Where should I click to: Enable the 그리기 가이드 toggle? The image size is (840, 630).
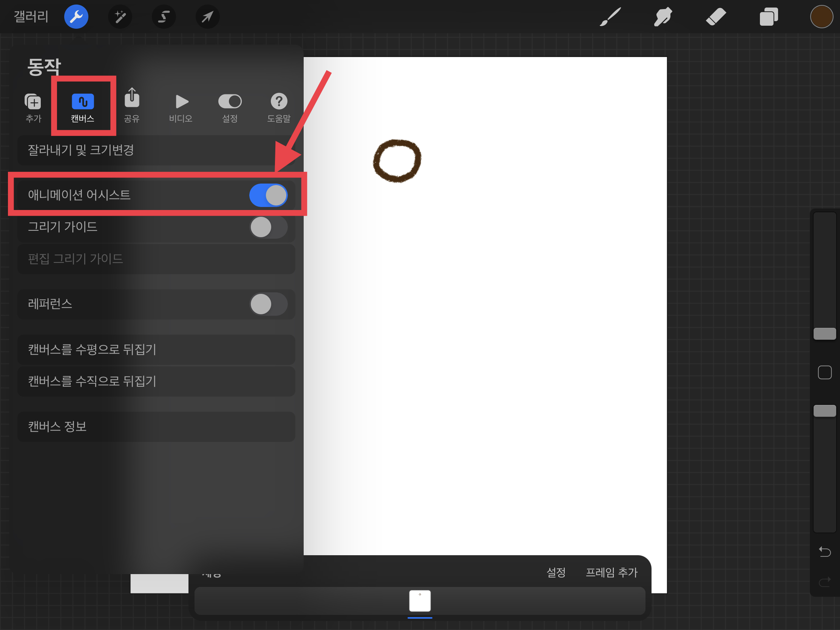point(268,227)
